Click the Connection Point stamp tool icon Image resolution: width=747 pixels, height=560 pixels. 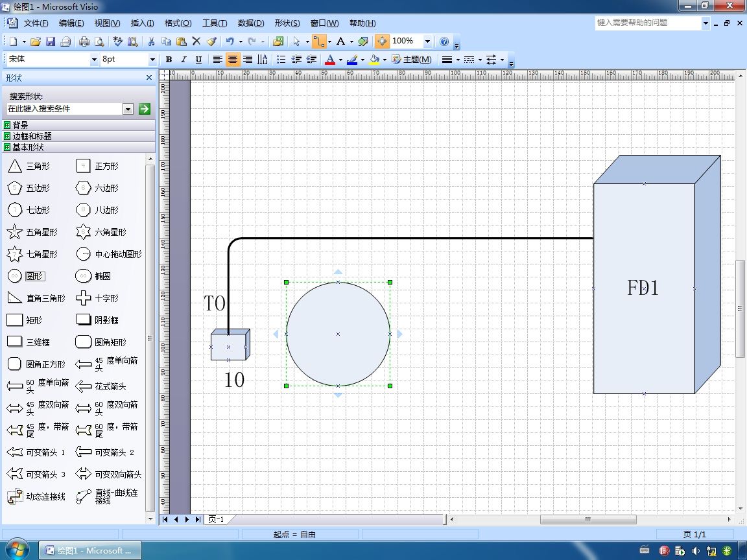(363, 41)
